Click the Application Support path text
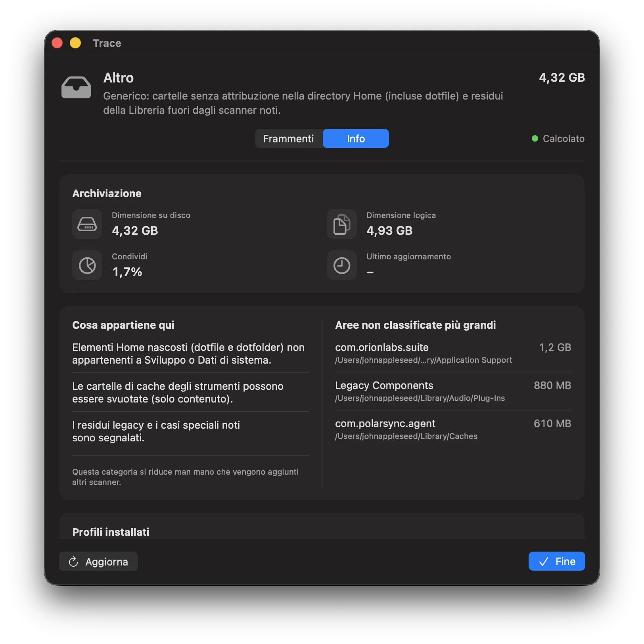The image size is (644, 644). 424,360
